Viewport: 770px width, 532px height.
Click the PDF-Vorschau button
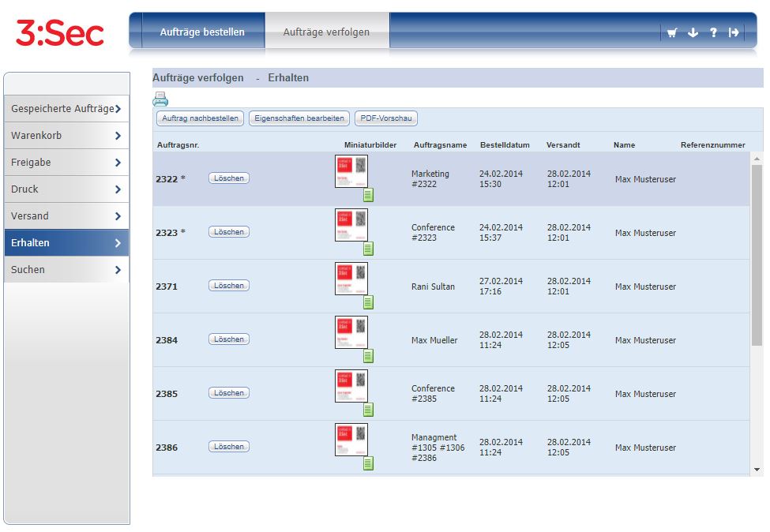point(386,118)
